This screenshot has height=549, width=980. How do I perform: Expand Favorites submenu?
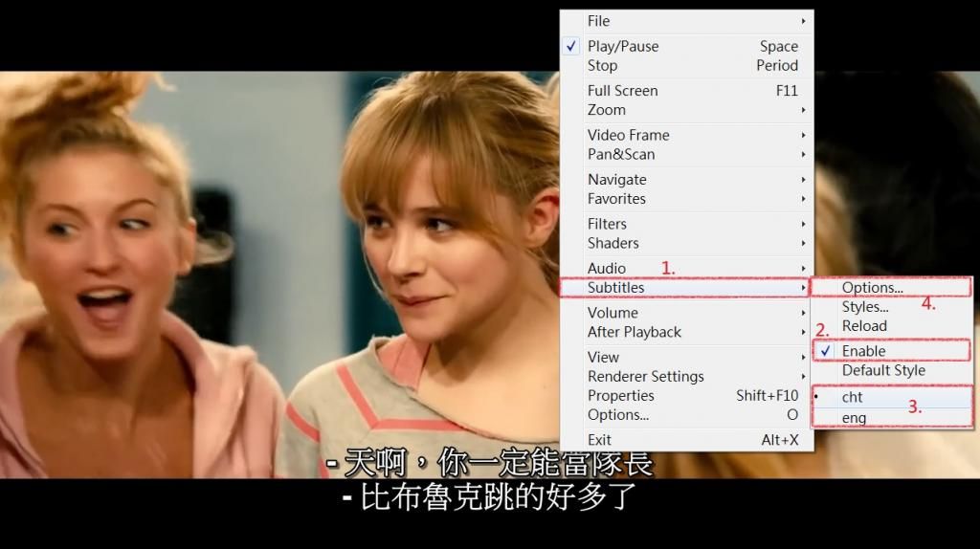click(686, 199)
